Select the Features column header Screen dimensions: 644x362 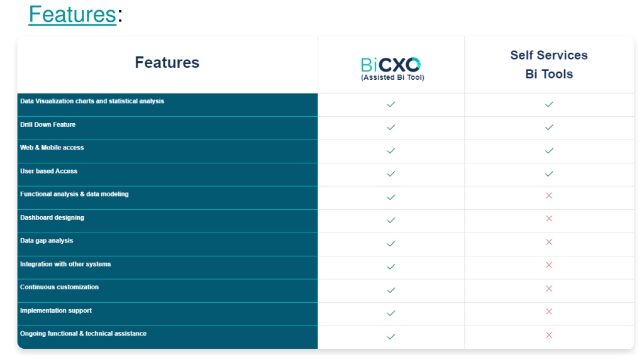pos(167,62)
